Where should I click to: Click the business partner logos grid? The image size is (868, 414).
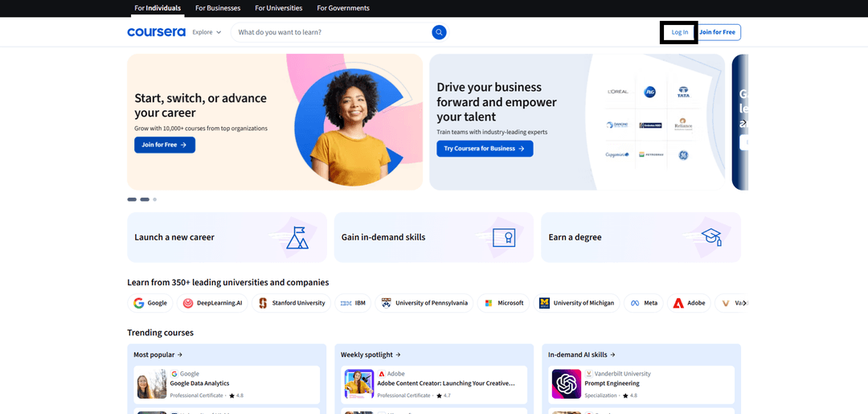650,123
